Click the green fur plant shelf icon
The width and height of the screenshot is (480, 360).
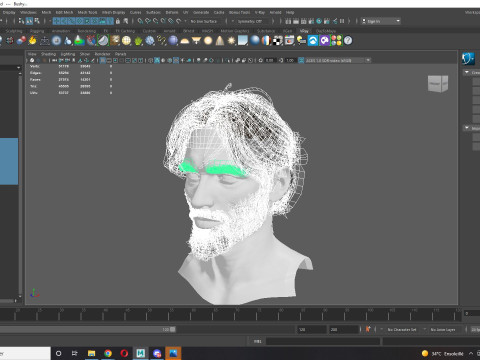pos(138,41)
